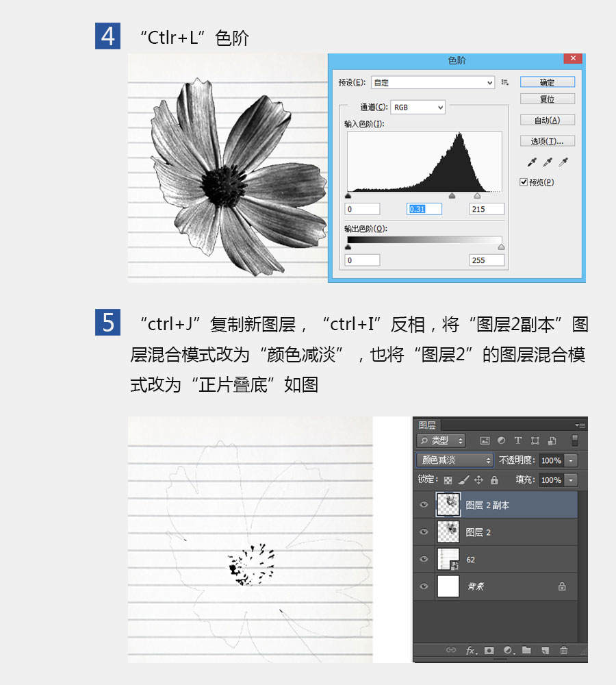
Task: Select the layer 62 thumbnail
Action: click(448, 559)
